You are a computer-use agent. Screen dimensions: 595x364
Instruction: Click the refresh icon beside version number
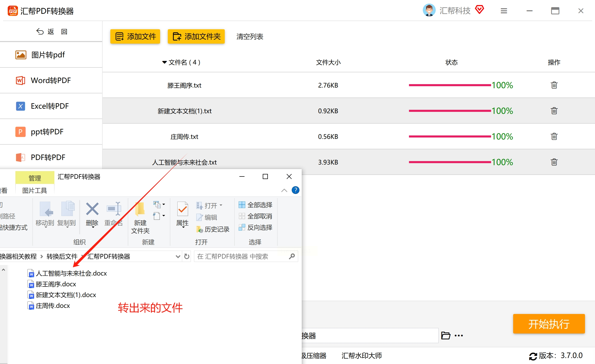click(533, 356)
